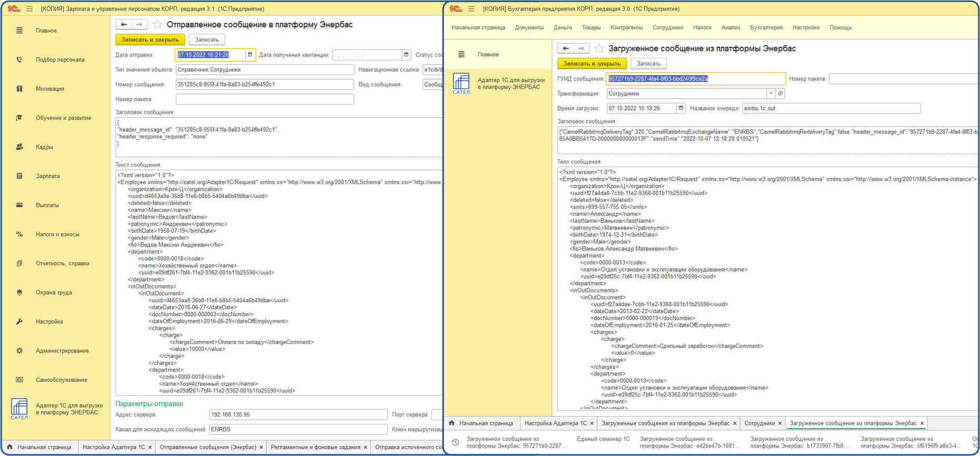Close Настройка Адаптера 1С tab in Бухгалтерия
This screenshot has height=456, width=980.
click(592, 423)
